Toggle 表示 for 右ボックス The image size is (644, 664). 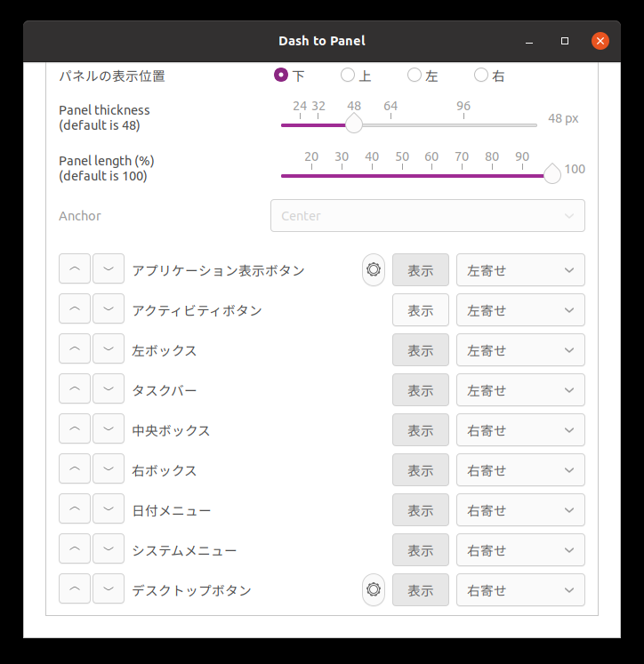pyautogui.click(x=421, y=470)
